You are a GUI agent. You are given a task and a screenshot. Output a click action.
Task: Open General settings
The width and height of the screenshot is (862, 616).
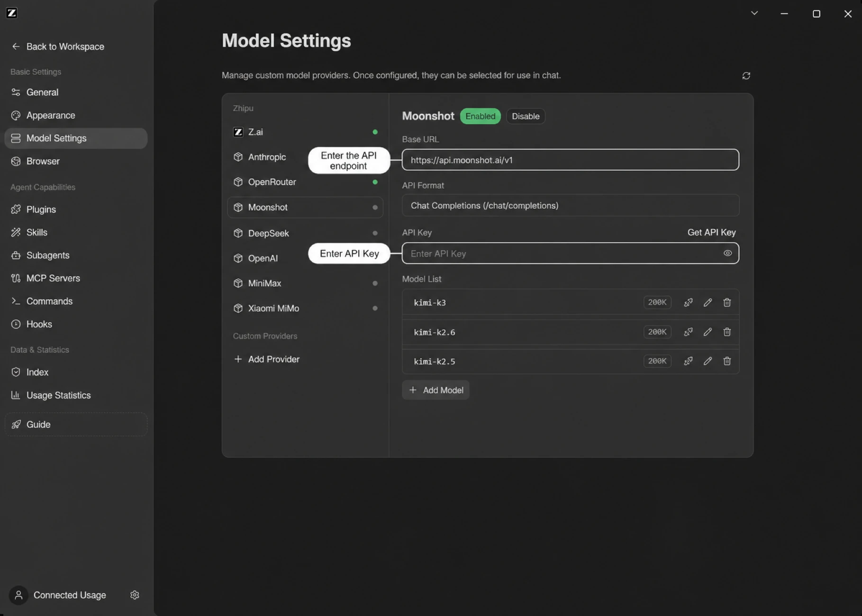click(x=76, y=92)
